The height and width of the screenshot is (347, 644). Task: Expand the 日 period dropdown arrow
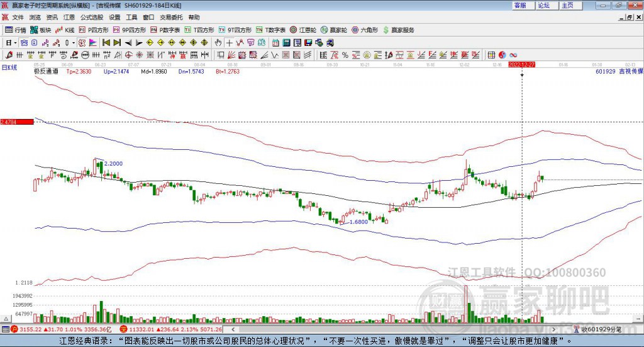(x=15, y=42)
